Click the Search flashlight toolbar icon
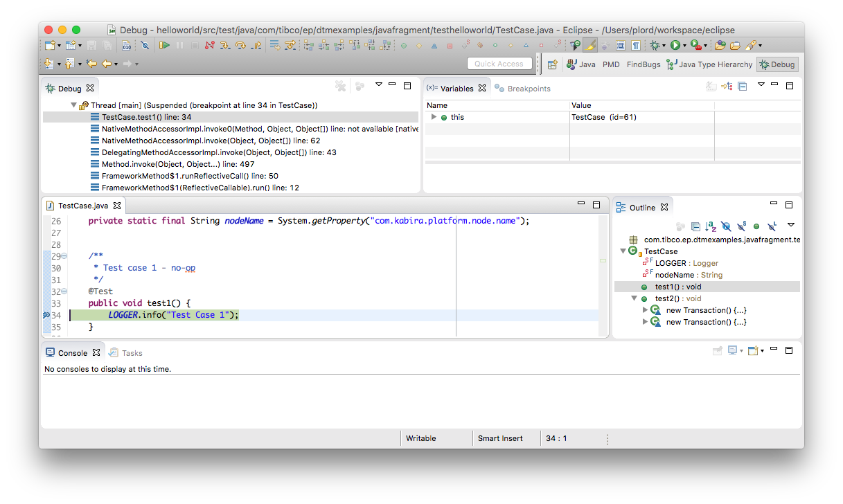 [x=751, y=45]
